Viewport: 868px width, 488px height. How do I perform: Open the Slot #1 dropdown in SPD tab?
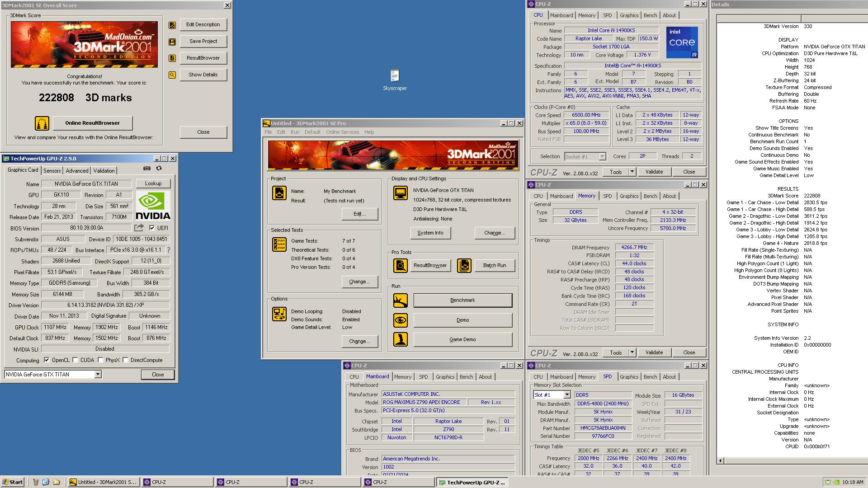567,395
